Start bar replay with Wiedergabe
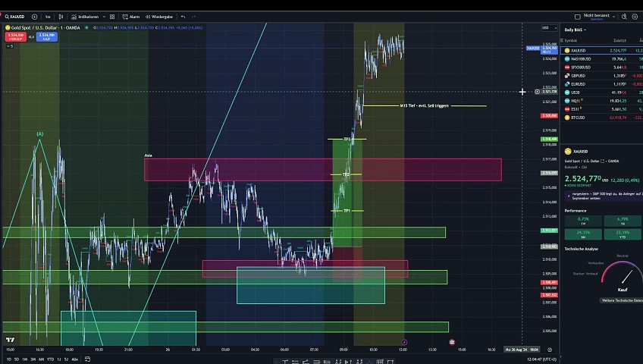The height and width of the screenshot is (364, 643). pyautogui.click(x=159, y=16)
